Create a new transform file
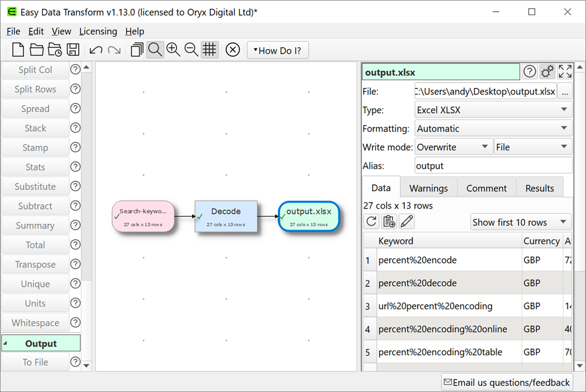 (18, 49)
